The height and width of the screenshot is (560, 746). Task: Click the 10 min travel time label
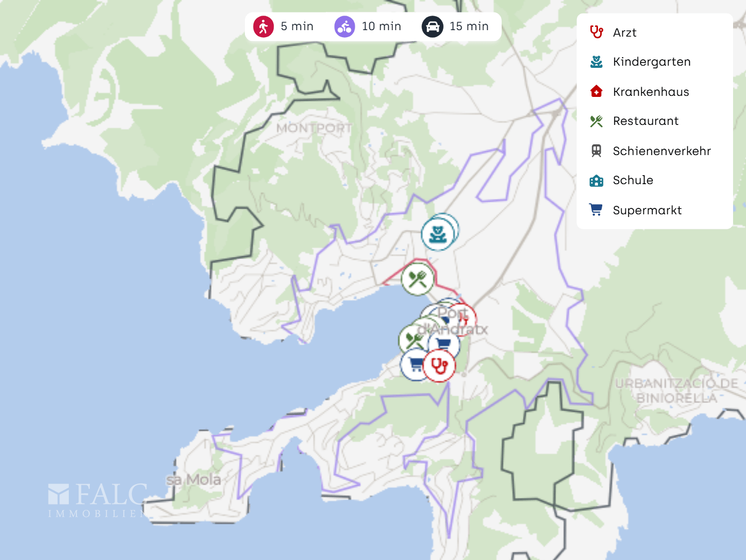[x=381, y=26]
